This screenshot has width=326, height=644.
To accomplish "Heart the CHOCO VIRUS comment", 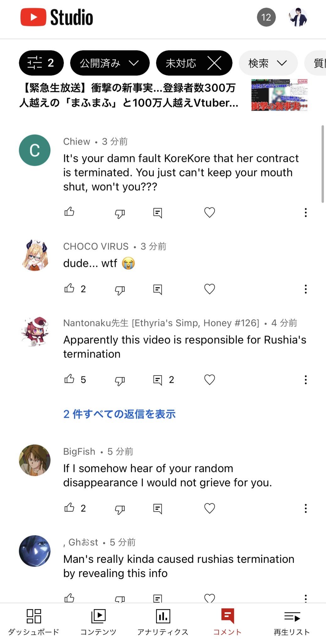I will pos(209,289).
